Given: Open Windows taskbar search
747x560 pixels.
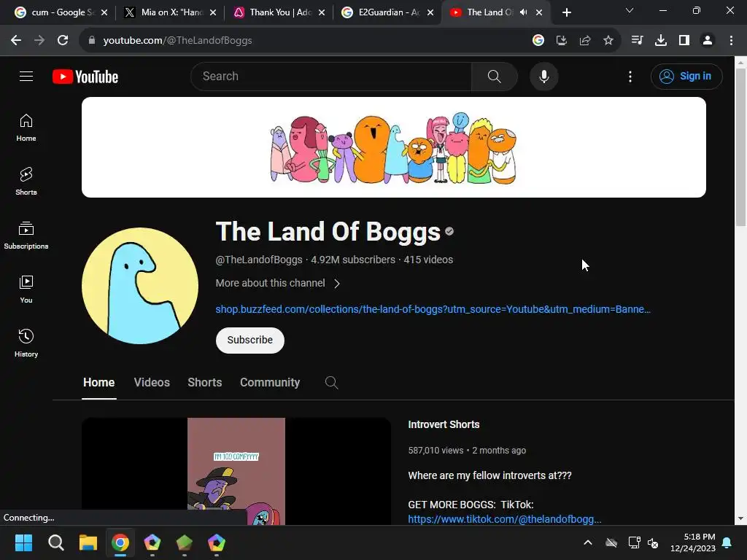Looking at the screenshot, I should pos(55,542).
